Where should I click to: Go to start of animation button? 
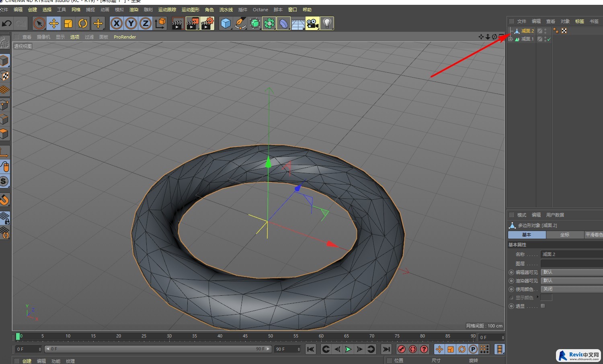311,349
